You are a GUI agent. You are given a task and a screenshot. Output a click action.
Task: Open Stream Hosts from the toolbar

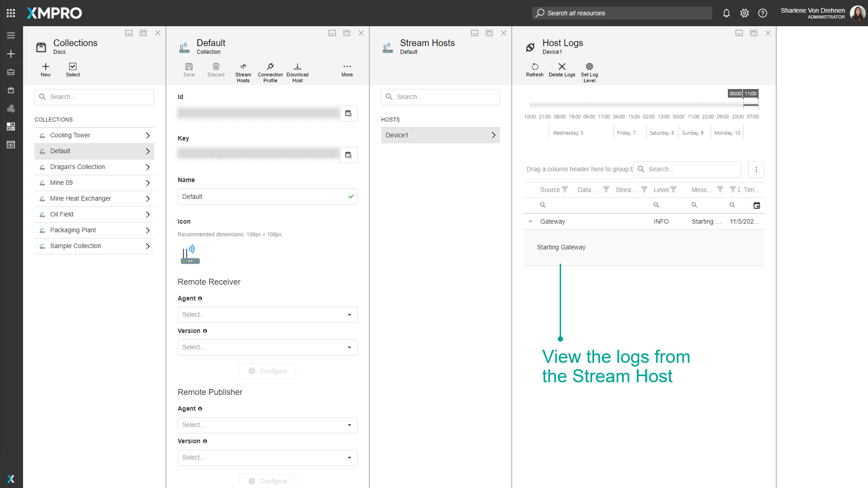pos(243,71)
